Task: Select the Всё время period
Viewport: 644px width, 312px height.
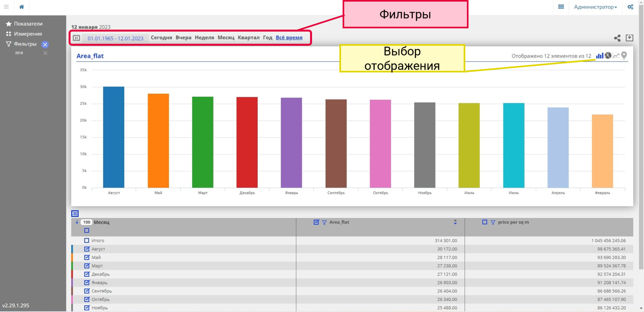Action: pyautogui.click(x=289, y=38)
